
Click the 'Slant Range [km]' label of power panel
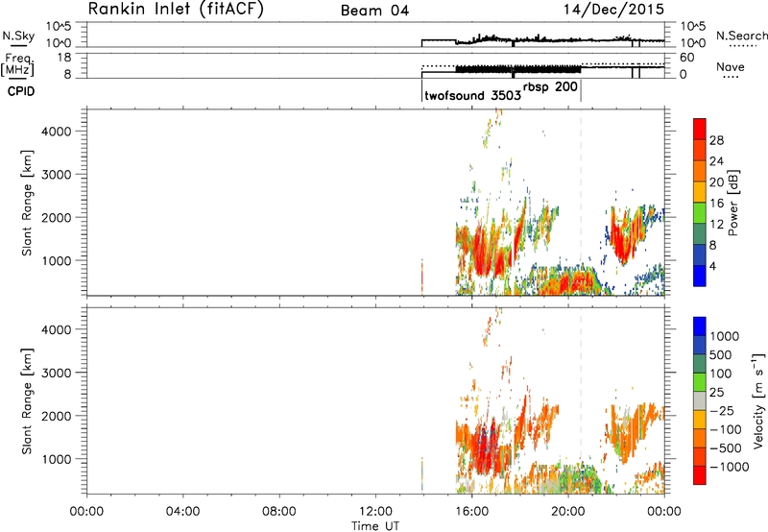point(27,203)
